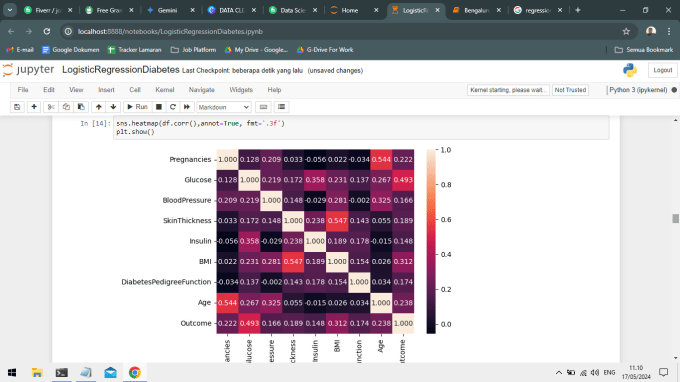Viewport: 680px width, 382px height.
Task: Open the Cell menu
Action: click(135, 90)
